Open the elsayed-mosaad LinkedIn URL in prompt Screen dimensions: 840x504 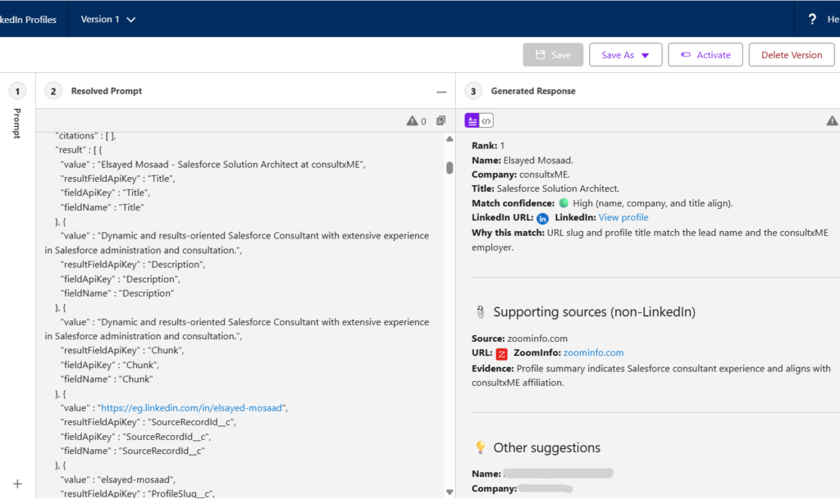click(x=191, y=407)
